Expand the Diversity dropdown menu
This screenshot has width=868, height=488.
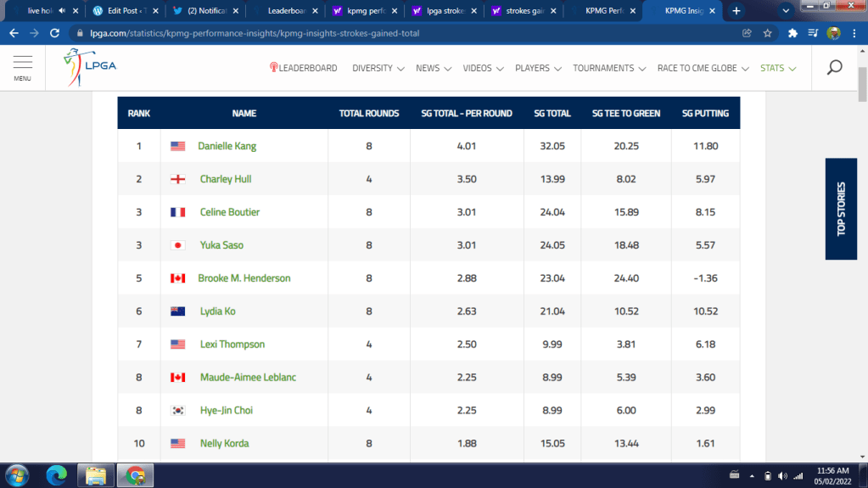coord(378,68)
